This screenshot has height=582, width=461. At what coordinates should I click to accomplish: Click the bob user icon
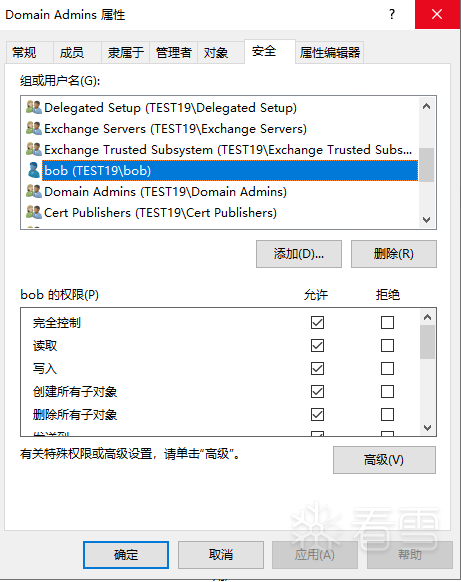[x=34, y=170]
